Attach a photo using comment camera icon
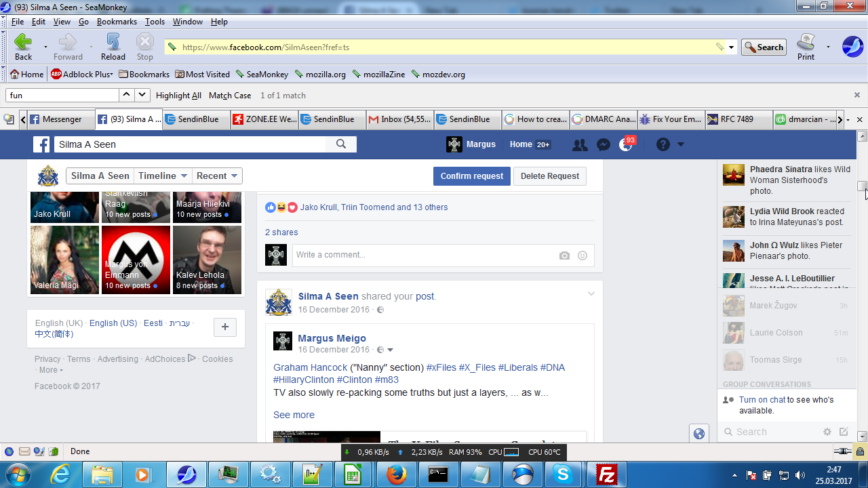Image resolution: width=868 pixels, height=488 pixels. (x=564, y=256)
